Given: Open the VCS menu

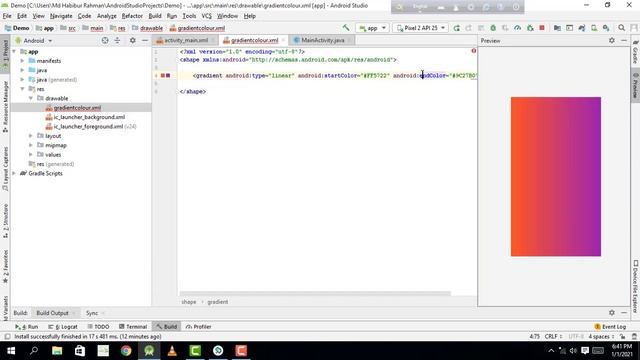Looking at the screenshot, I should click(x=207, y=16).
